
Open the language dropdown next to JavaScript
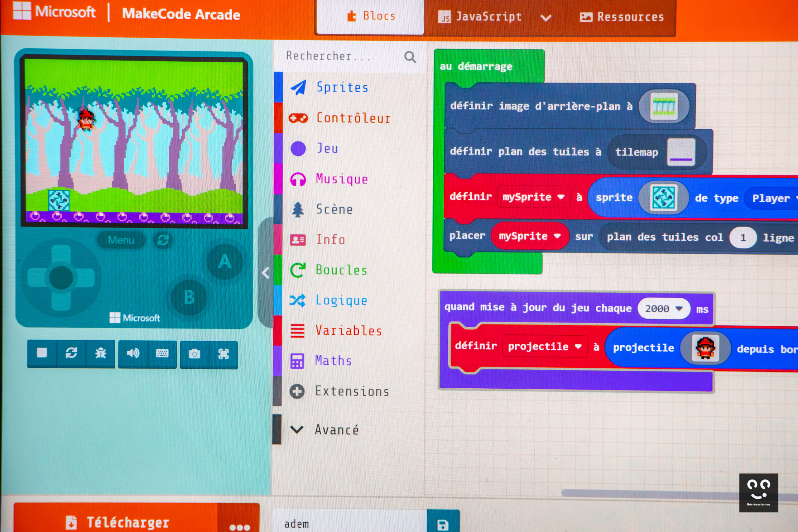pos(546,18)
